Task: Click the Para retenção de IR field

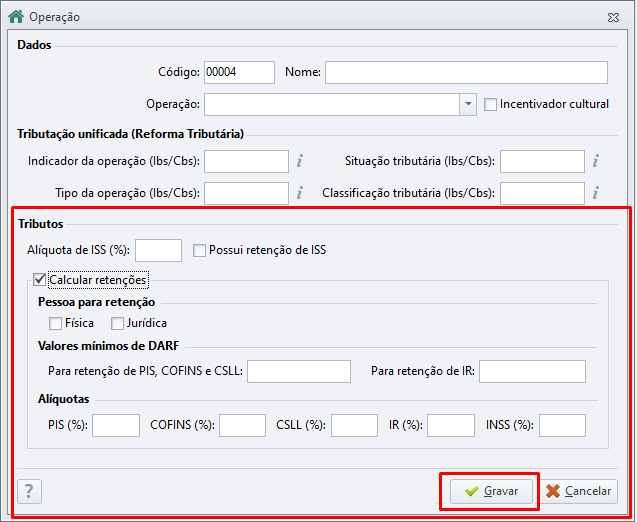Action: click(x=532, y=372)
